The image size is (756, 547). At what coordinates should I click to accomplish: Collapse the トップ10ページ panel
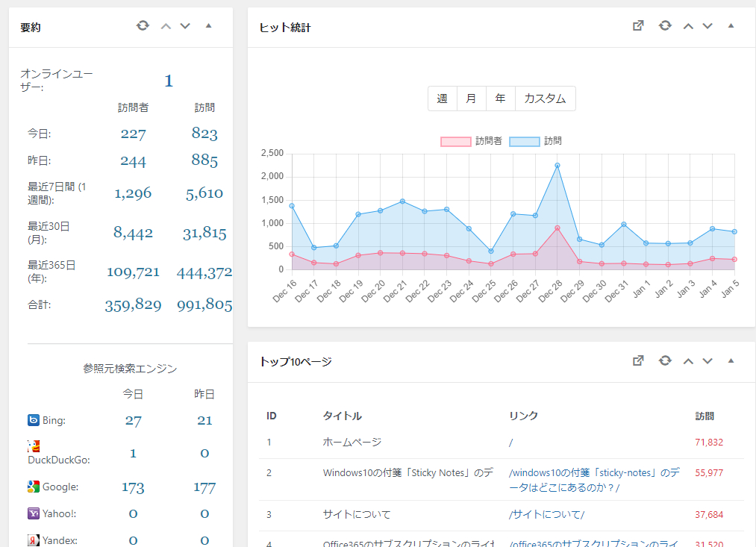click(731, 361)
